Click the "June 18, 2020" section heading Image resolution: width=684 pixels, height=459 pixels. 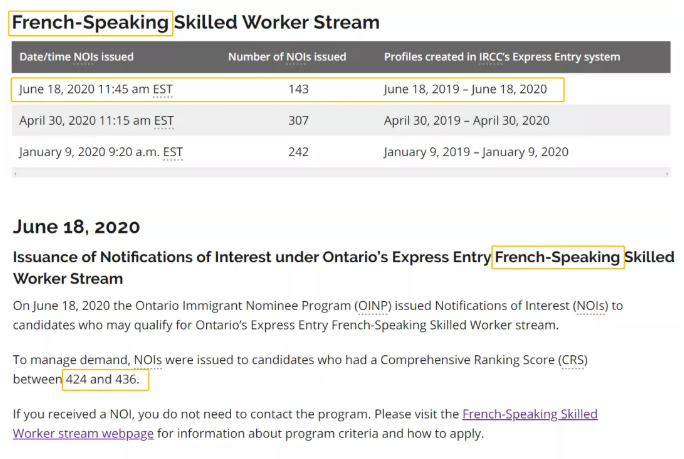tap(76, 226)
